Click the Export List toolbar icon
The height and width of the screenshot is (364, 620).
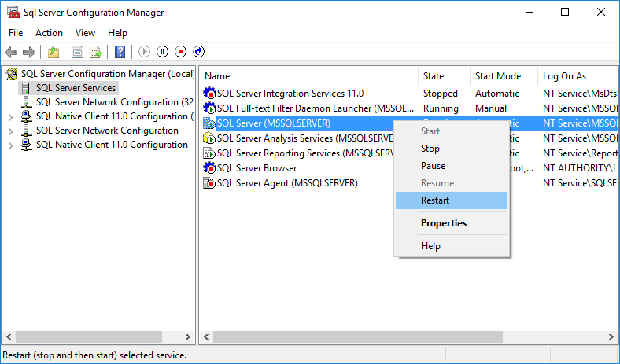tap(95, 52)
